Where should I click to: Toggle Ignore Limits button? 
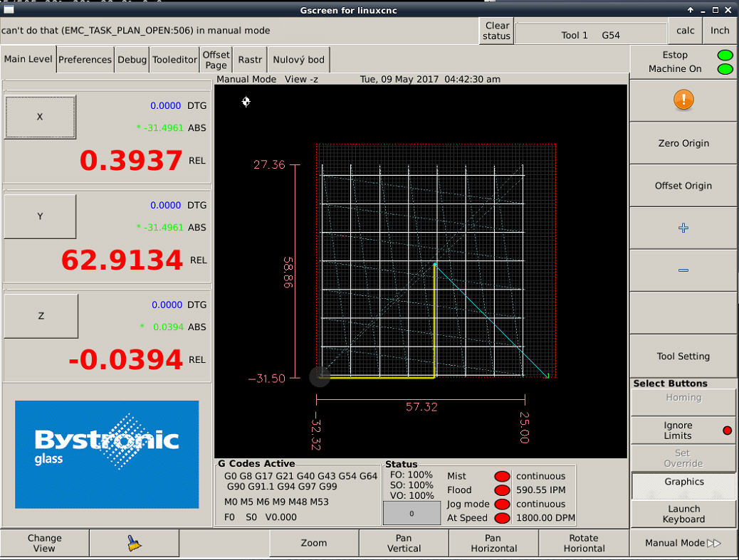pos(683,430)
